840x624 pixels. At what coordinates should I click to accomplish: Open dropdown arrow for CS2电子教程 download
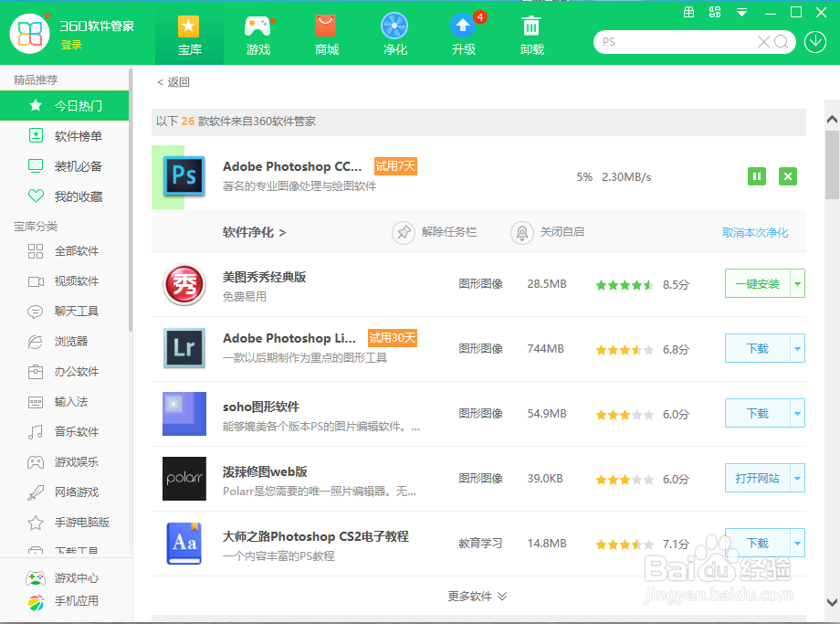798,543
